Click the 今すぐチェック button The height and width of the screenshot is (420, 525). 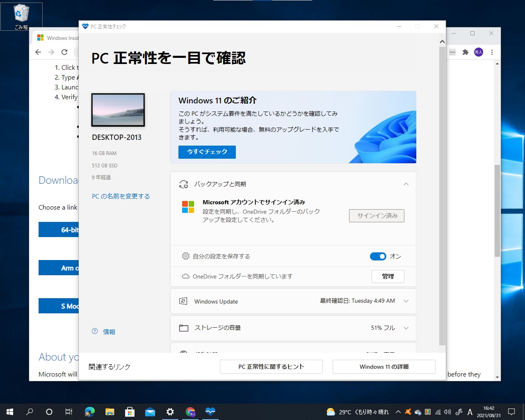click(x=207, y=152)
